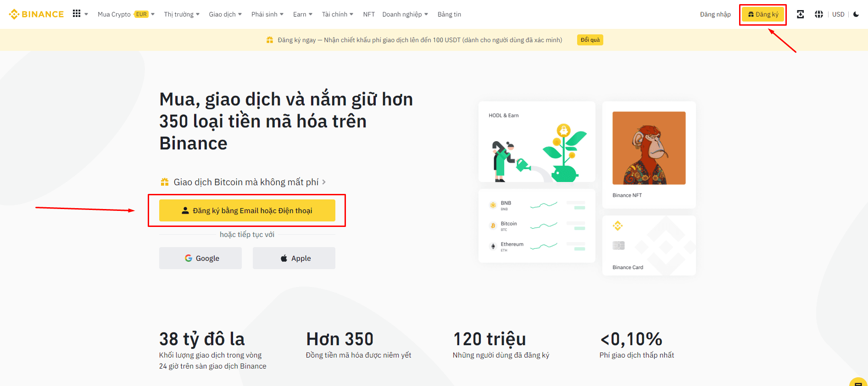868x386 pixels.
Task: Click 'Những người dùng đã đăng ký' text
Action: pos(501,355)
